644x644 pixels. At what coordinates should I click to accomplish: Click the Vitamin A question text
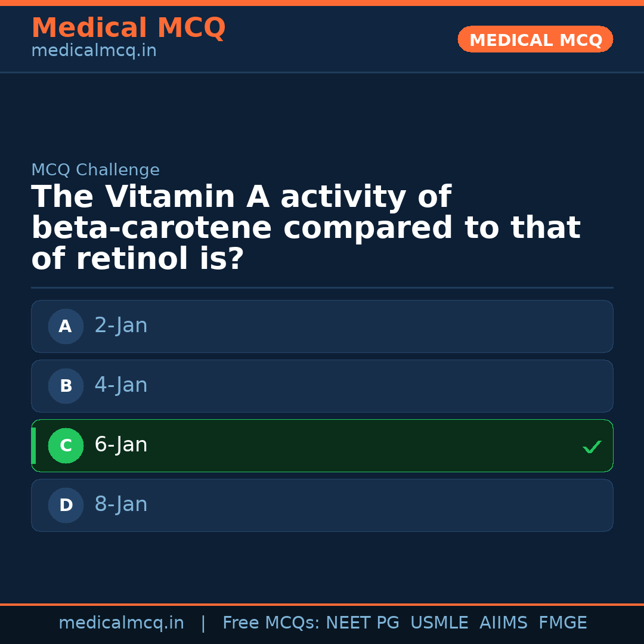tap(305, 228)
